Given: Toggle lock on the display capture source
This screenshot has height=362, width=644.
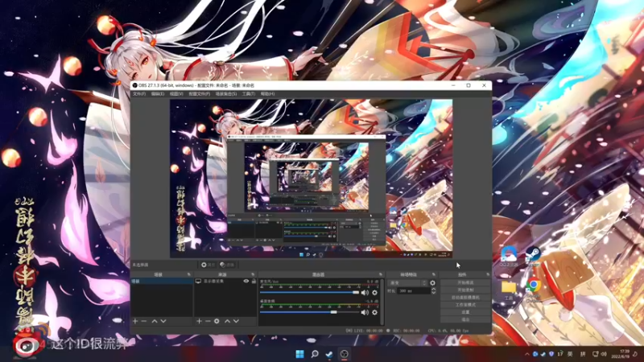Looking at the screenshot, I should 254,281.
